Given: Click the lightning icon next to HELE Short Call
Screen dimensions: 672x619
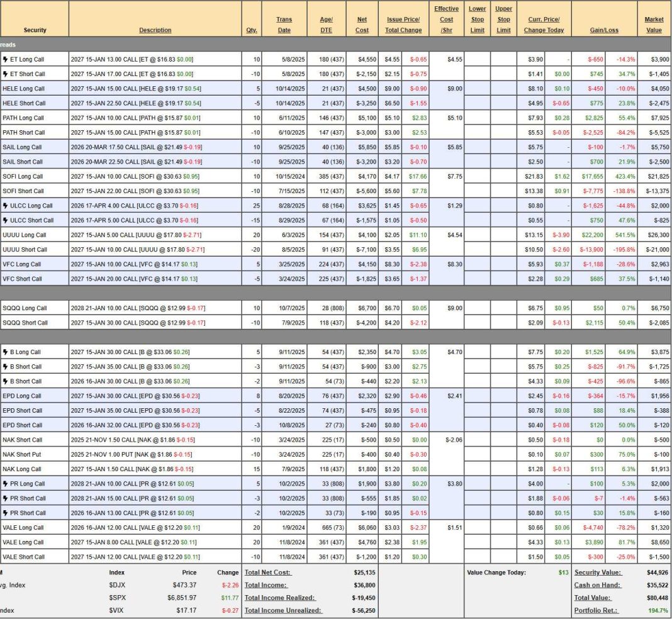Looking at the screenshot, I should click(6, 103).
